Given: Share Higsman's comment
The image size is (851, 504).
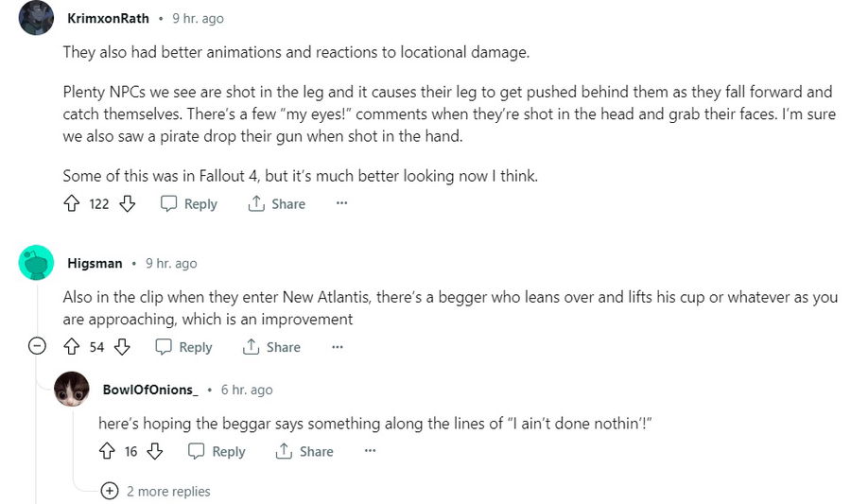Looking at the screenshot, I should pyautogui.click(x=271, y=347).
